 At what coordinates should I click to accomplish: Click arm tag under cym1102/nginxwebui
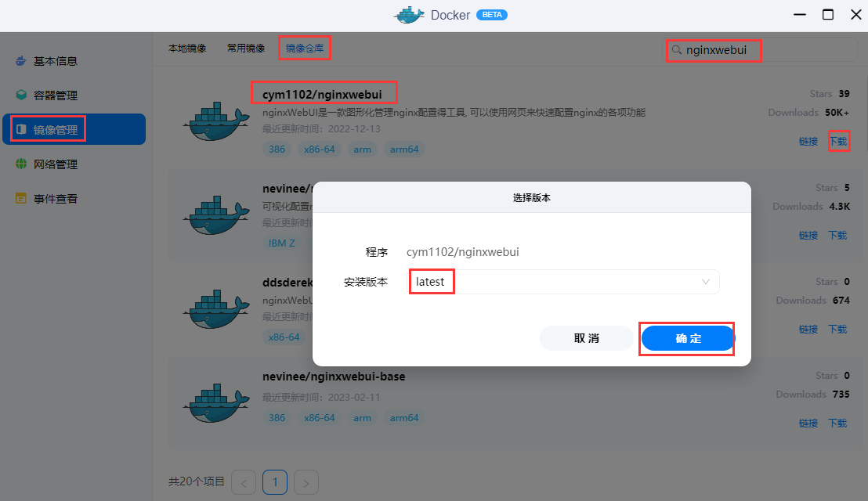click(x=363, y=150)
